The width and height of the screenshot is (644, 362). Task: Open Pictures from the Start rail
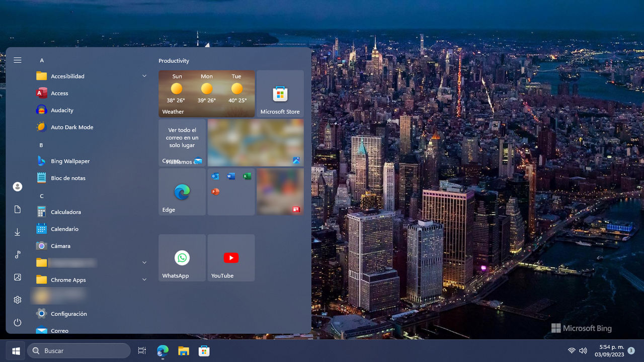pyautogui.click(x=18, y=277)
